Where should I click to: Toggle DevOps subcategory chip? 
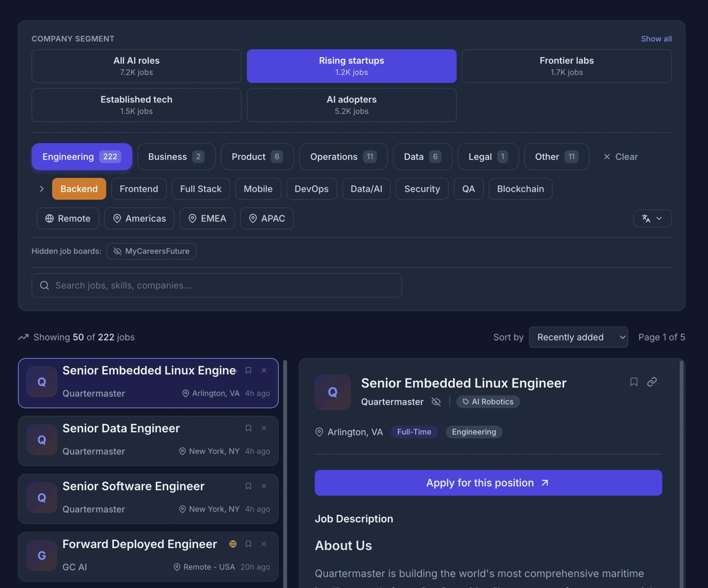pyautogui.click(x=312, y=189)
